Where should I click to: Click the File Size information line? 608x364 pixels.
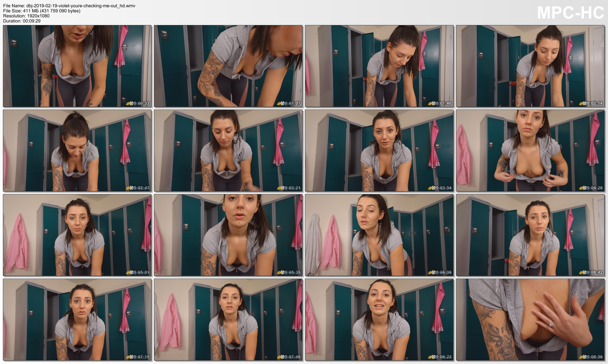(41, 11)
